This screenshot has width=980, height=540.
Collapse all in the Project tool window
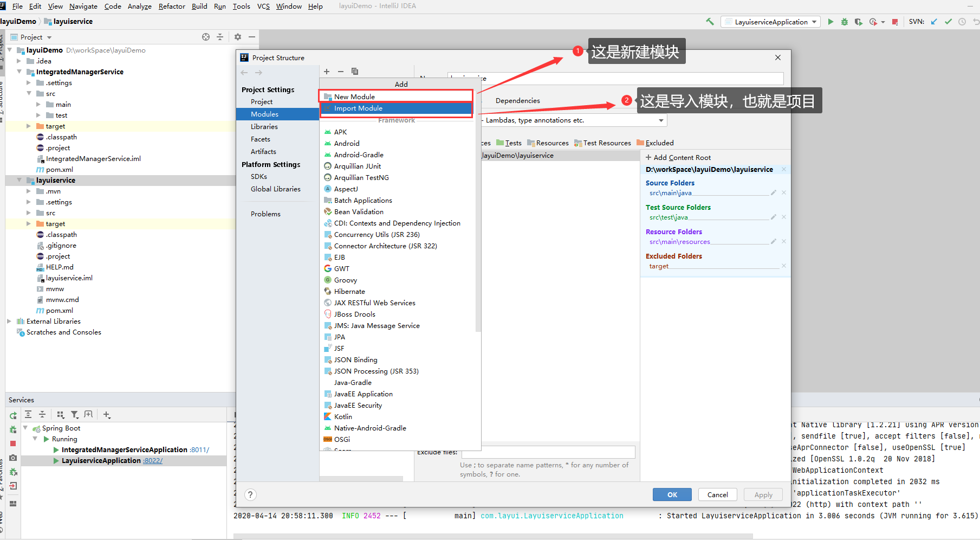(x=220, y=37)
